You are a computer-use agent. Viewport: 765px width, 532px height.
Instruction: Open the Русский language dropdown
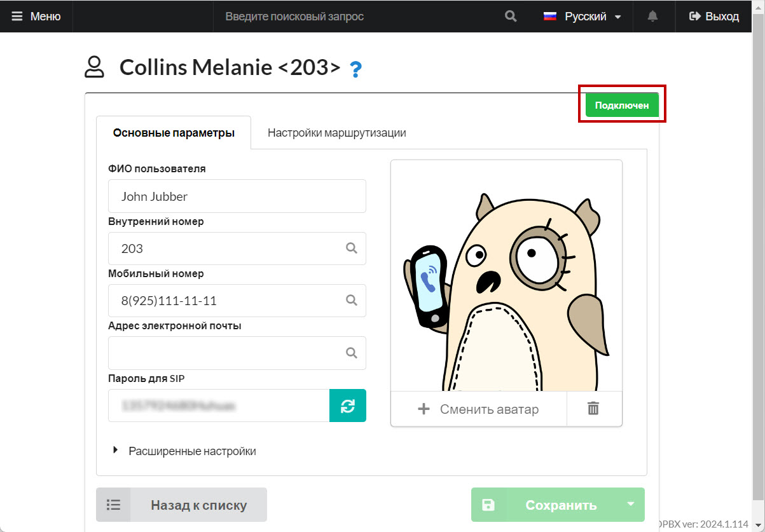(x=582, y=17)
